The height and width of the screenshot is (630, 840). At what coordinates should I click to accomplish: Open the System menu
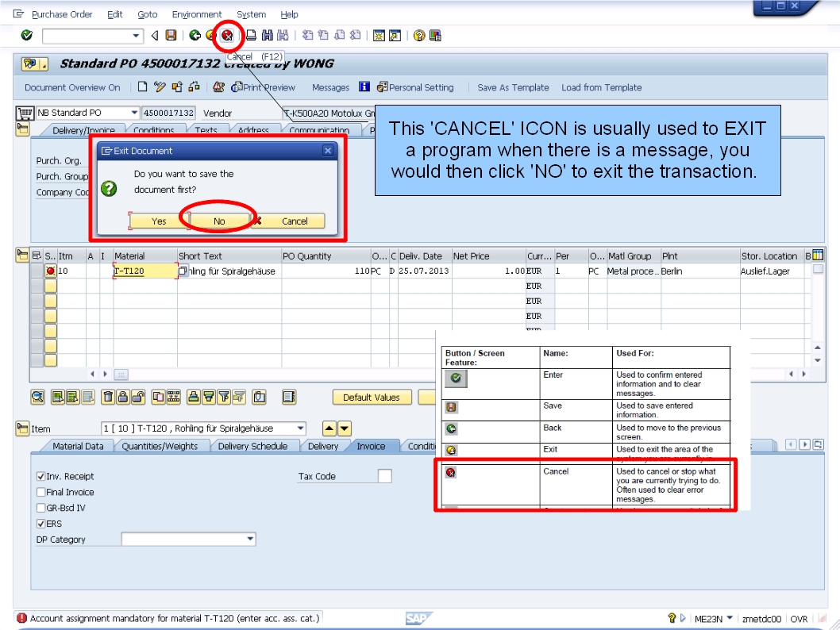pos(251,14)
